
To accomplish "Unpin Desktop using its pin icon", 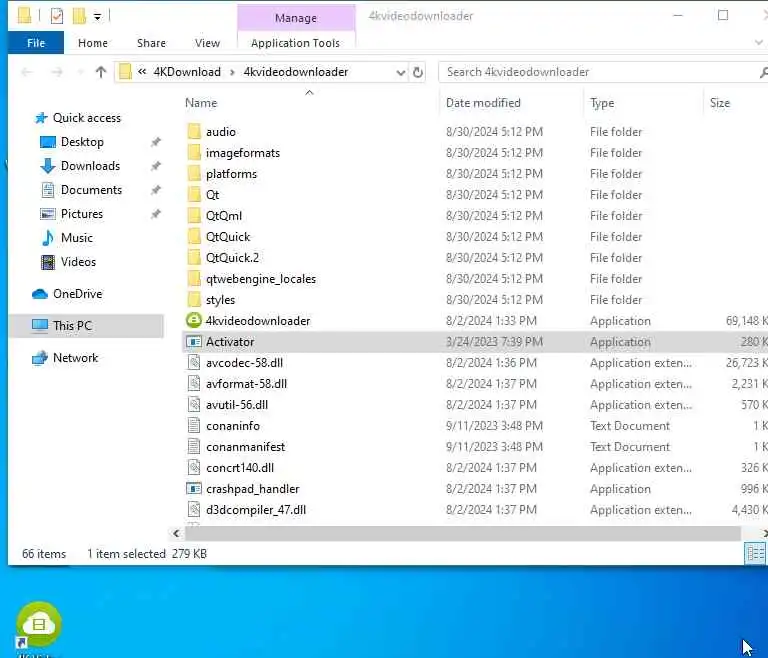I will [156, 142].
